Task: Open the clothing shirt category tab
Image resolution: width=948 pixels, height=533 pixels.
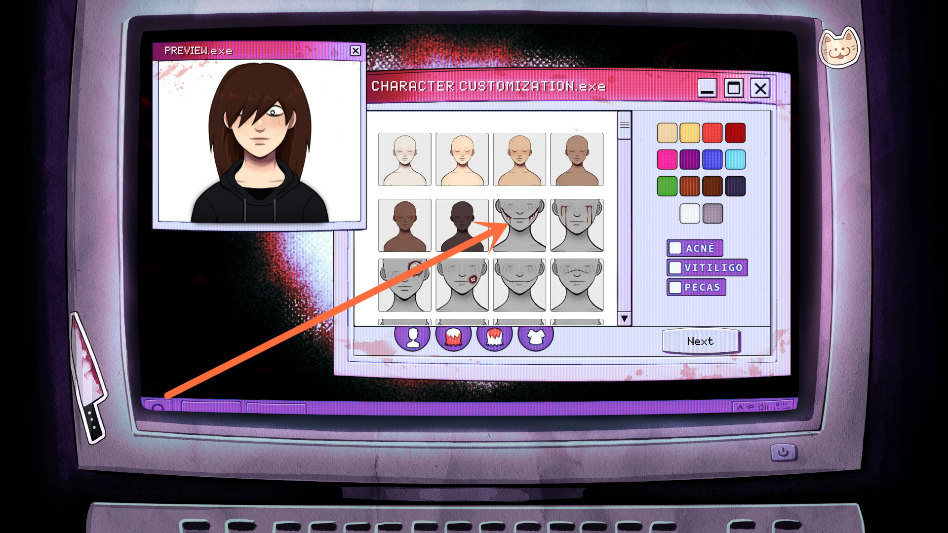Action: (x=534, y=336)
